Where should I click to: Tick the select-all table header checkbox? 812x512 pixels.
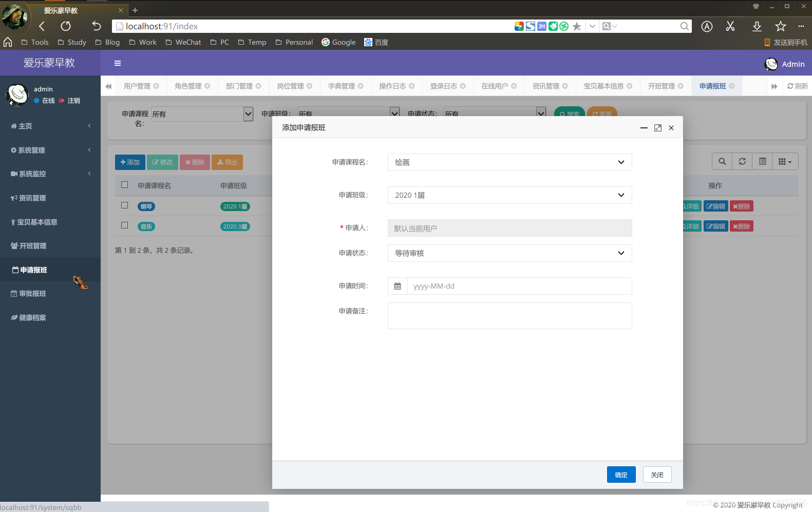(x=124, y=185)
